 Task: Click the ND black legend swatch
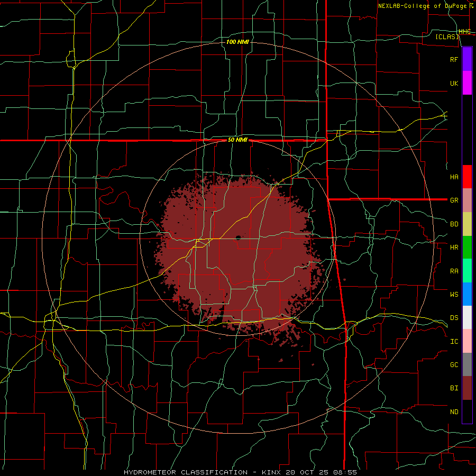[x=467, y=411]
